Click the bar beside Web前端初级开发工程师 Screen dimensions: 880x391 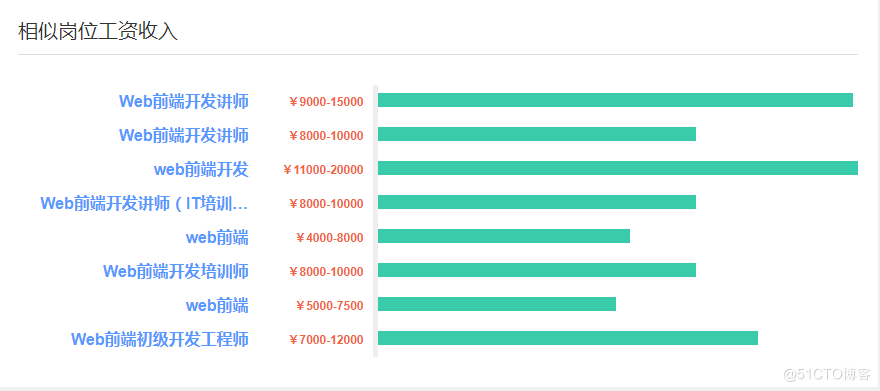click(x=568, y=338)
